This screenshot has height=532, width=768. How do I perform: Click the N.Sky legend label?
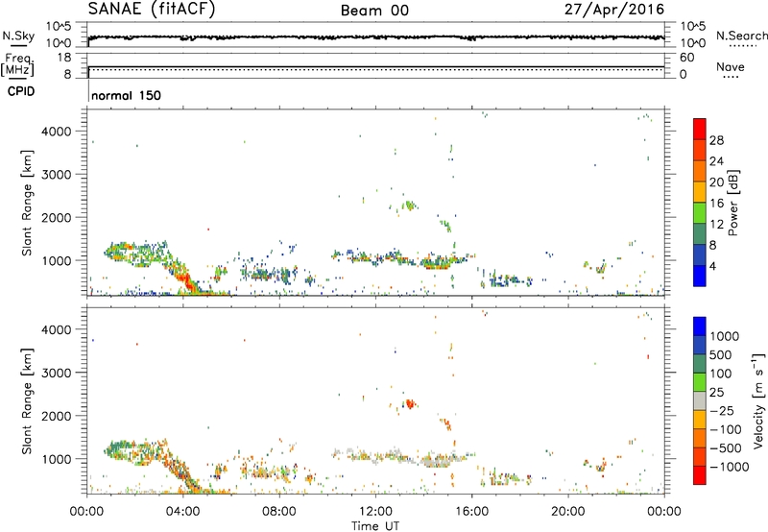click(18, 36)
